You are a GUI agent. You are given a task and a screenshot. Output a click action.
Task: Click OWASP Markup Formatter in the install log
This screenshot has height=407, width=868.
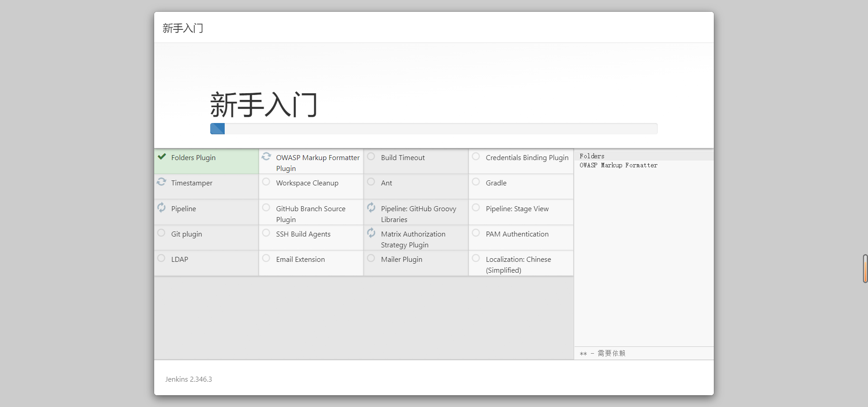(618, 166)
